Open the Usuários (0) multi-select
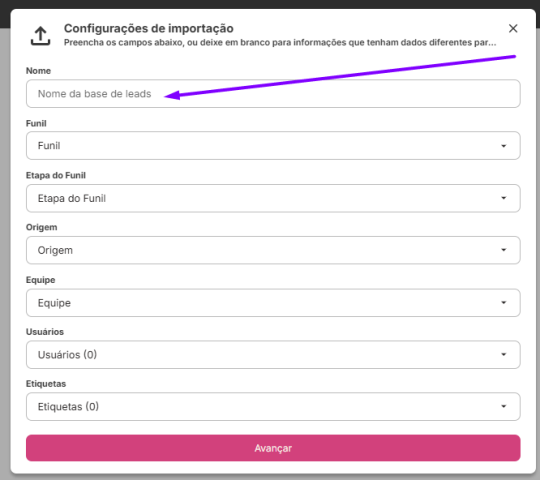 click(x=273, y=355)
